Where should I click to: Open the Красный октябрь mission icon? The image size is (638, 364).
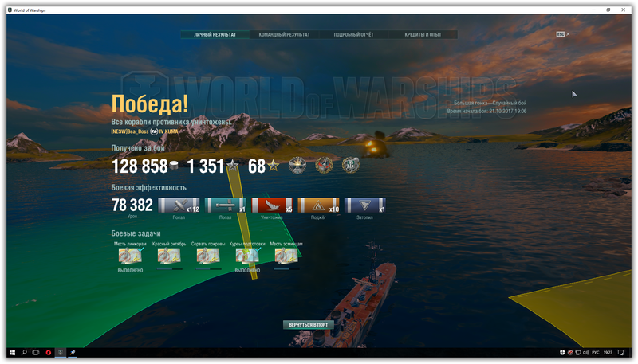pyautogui.click(x=169, y=256)
